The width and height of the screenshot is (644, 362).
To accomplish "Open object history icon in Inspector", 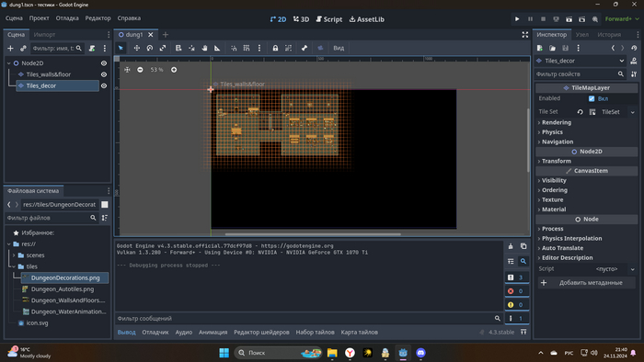I will (634, 48).
